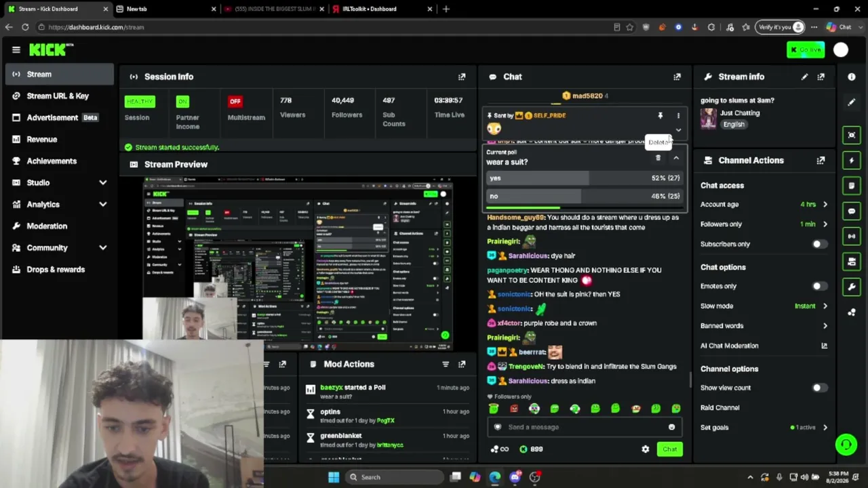Click the Windows Start button
The height and width of the screenshot is (488, 868).
334,477
